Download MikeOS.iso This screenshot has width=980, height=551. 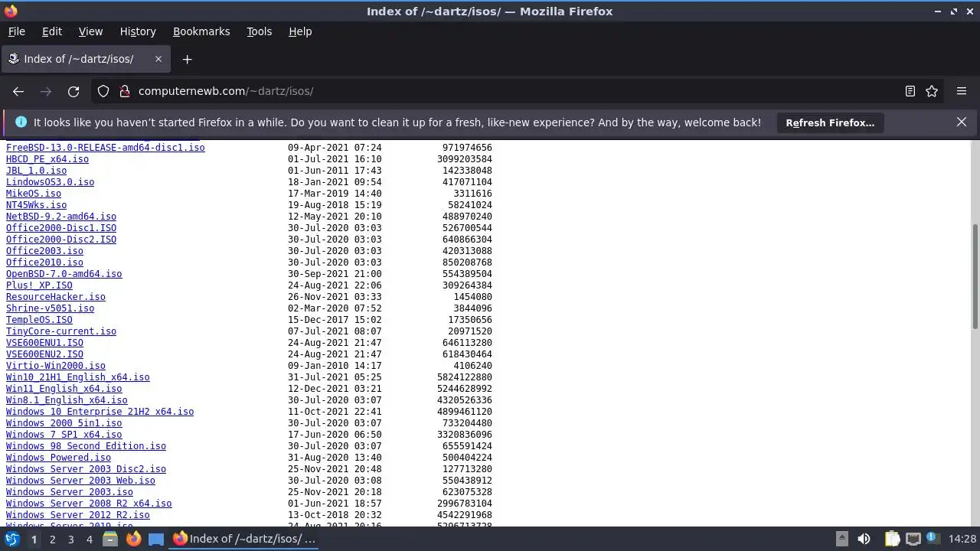tap(34, 194)
